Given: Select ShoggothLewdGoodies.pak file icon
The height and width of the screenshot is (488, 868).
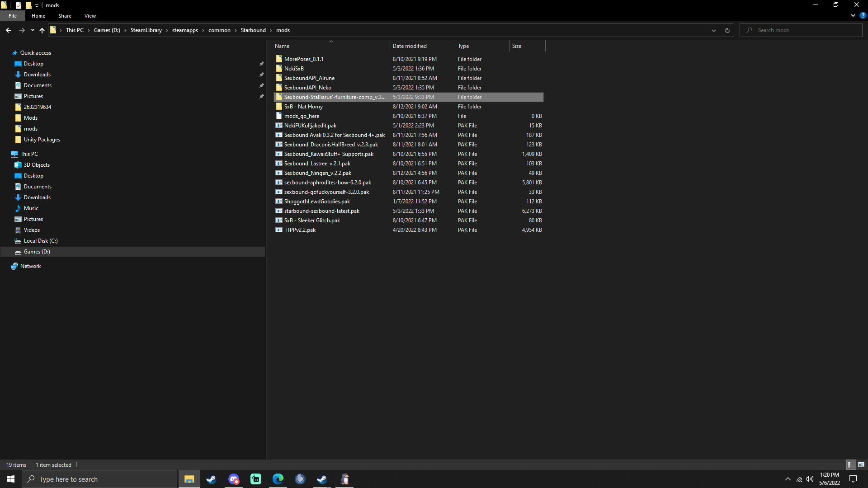Looking at the screenshot, I should pos(279,201).
